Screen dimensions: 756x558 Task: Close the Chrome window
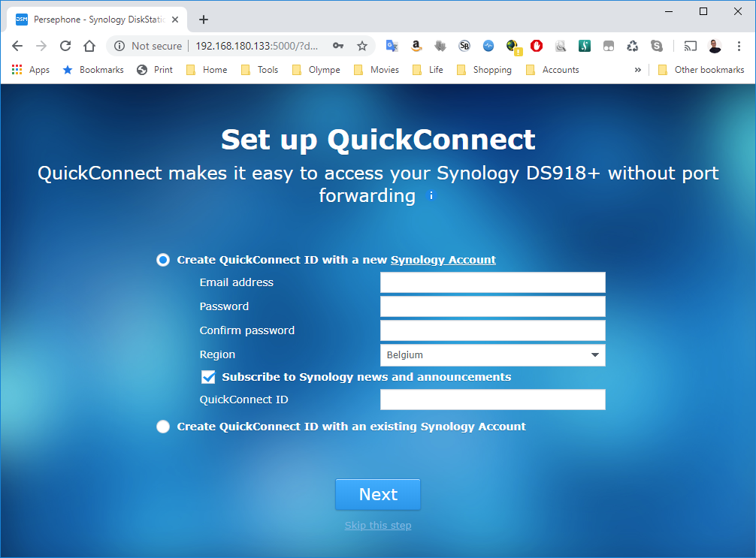(738, 11)
